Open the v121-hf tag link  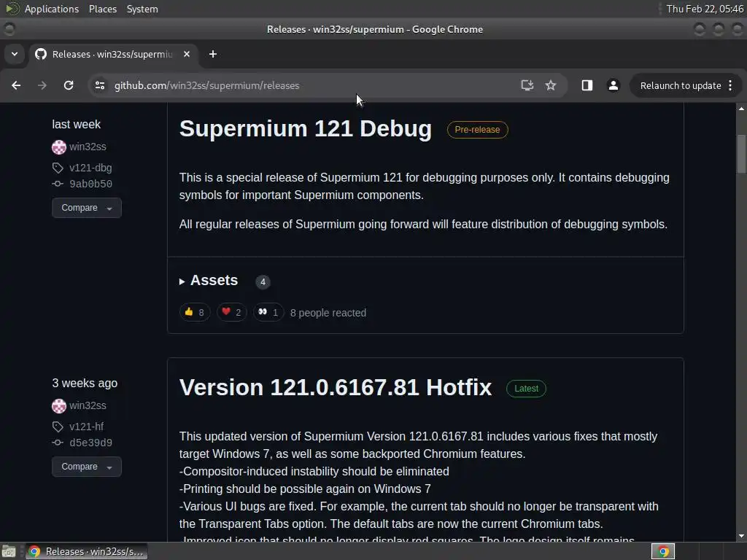click(x=86, y=427)
